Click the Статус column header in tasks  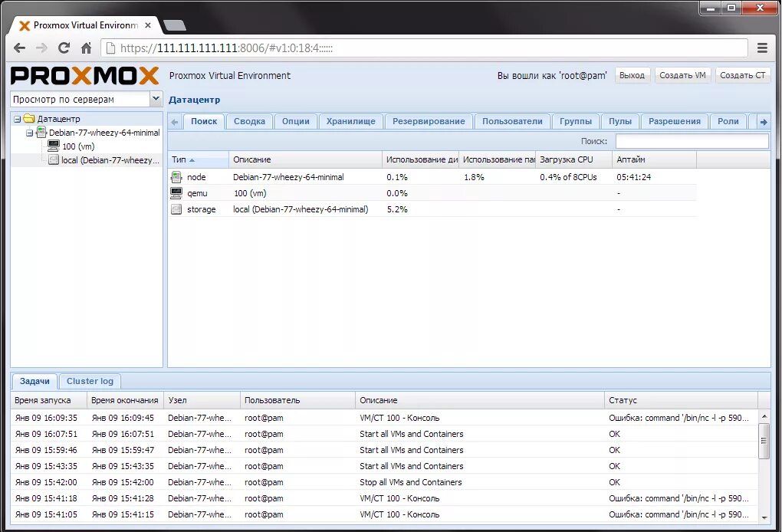pyautogui.click(x=681, y=400)
